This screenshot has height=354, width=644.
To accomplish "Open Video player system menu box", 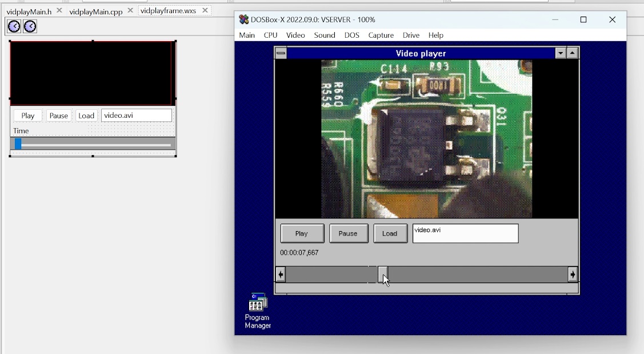I will pos(281,53).
